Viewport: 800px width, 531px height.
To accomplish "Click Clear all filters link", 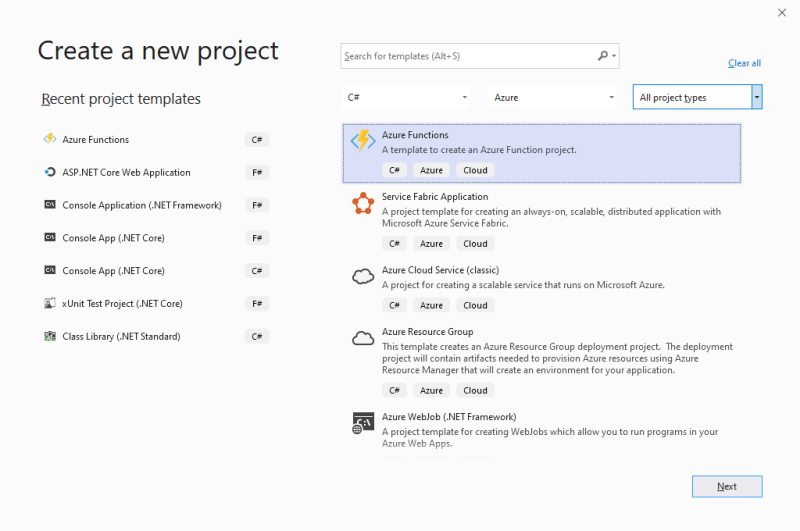I will [x=744, y=63].
